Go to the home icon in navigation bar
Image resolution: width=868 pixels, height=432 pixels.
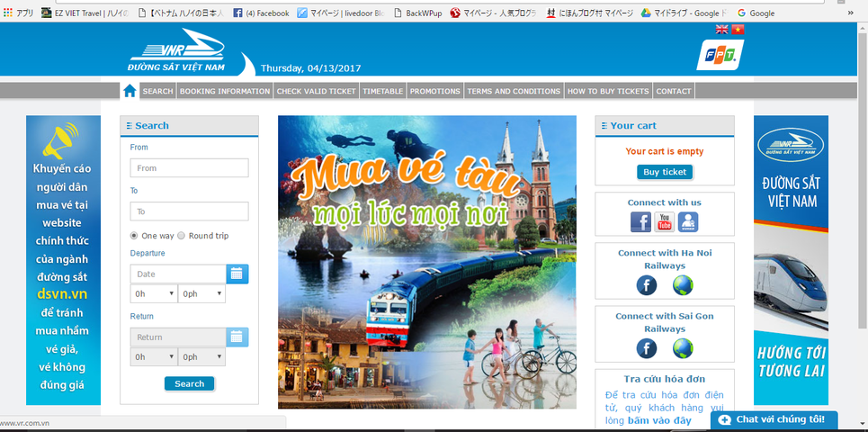tap(130, 91)
